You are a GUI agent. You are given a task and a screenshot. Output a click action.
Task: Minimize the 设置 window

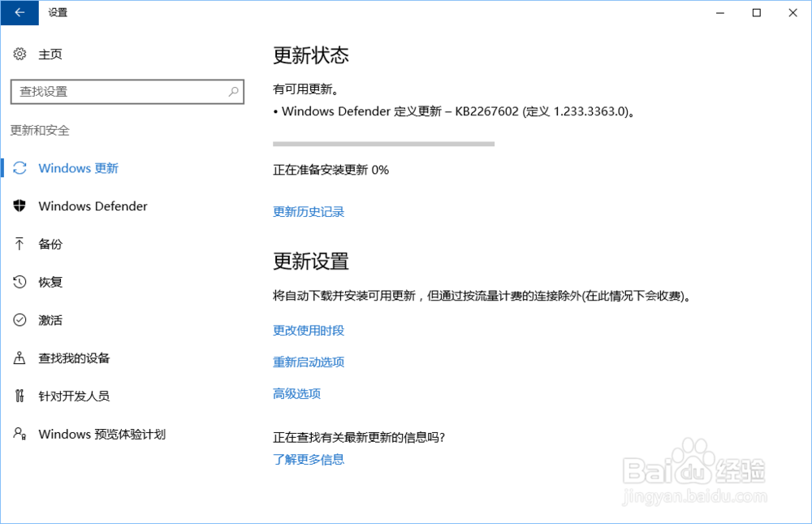click(x=720, y=12)
